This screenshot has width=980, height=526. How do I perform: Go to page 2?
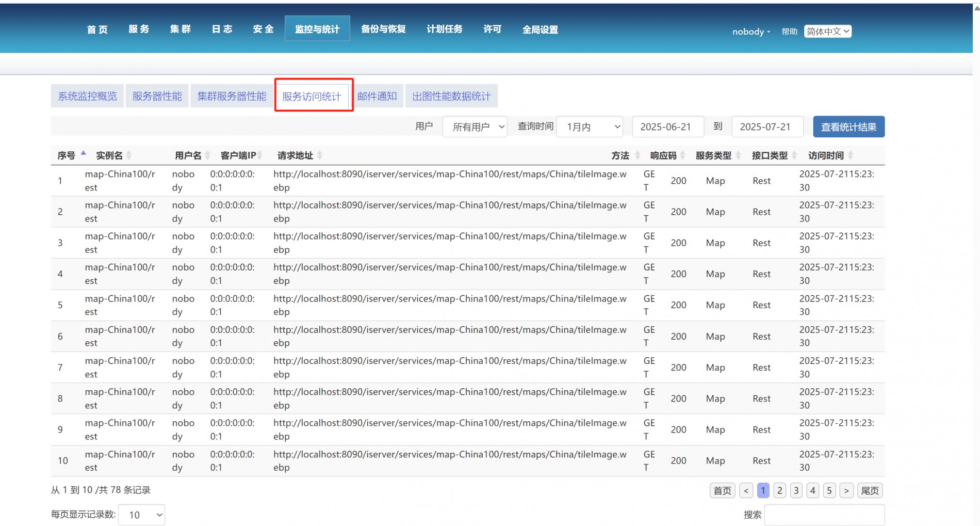tap(780, 490)
